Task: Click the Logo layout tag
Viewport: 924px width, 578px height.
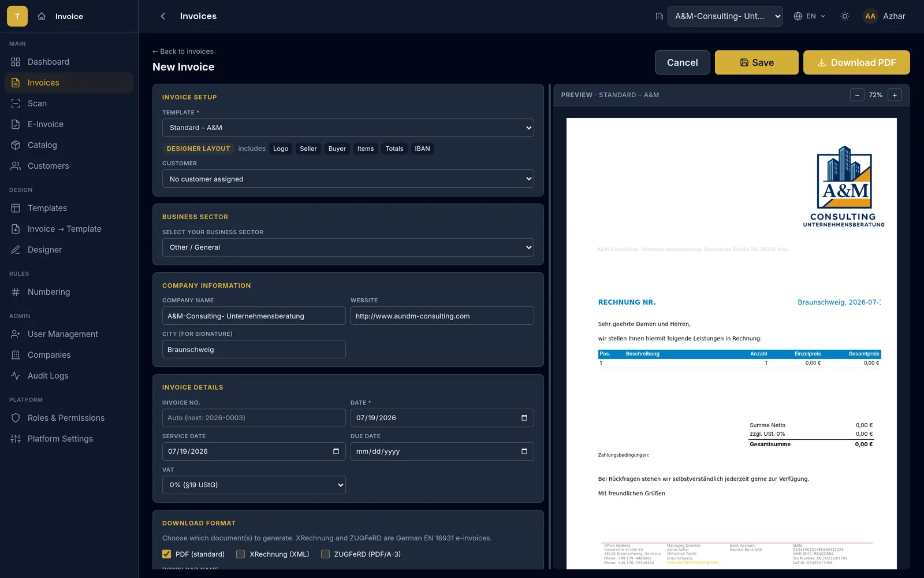Action: pos(281,149)
